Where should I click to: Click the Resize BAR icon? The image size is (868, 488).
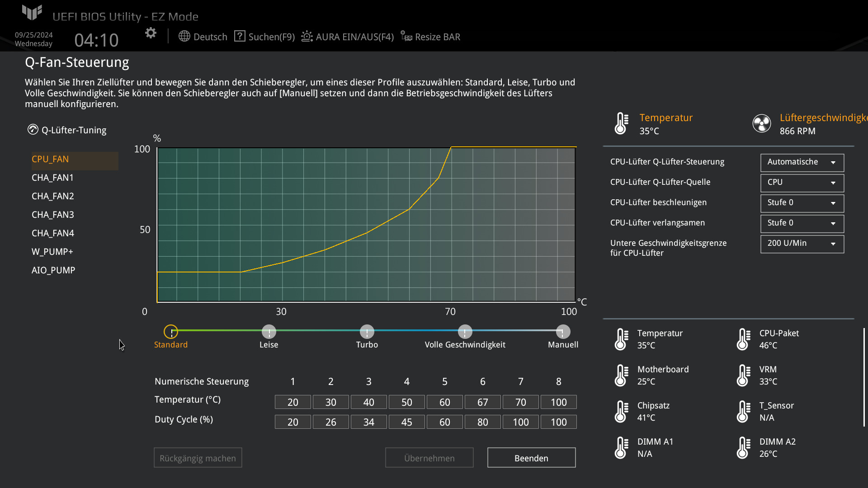point(406,36)
